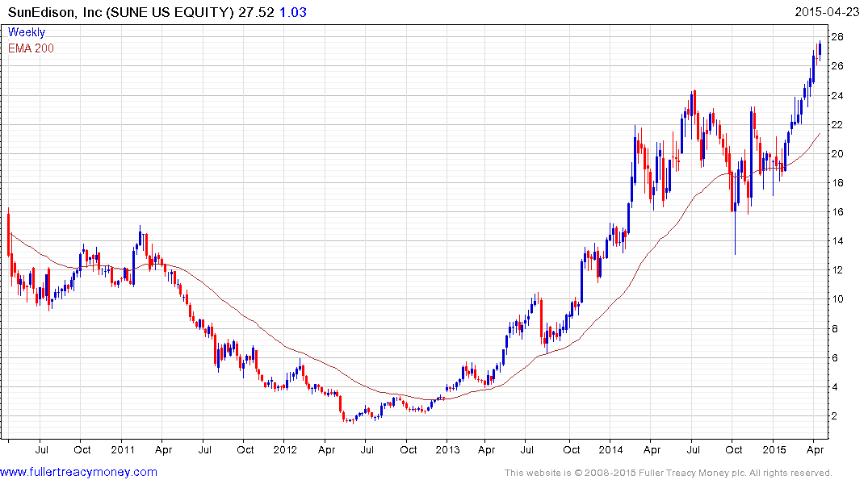Click the SunEdison, Inc chart title

pyautogui.click(x=120, y=12)
